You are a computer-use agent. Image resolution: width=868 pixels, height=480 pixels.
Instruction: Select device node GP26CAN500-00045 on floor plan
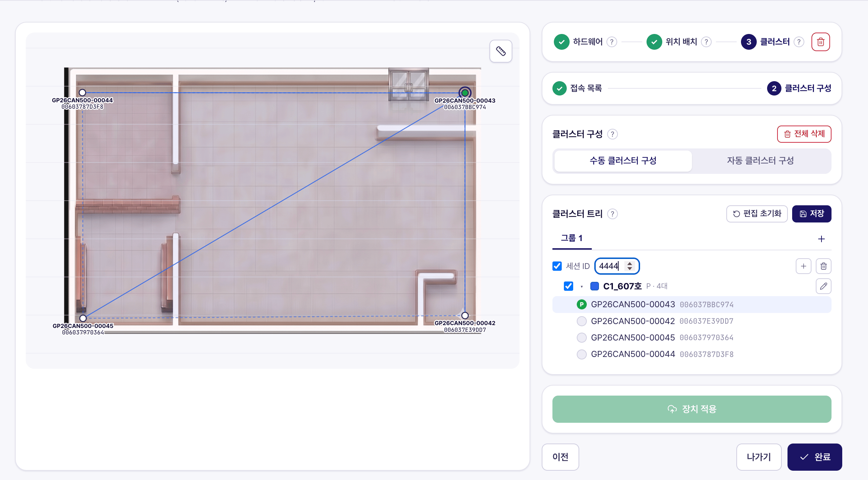point(83,318)
